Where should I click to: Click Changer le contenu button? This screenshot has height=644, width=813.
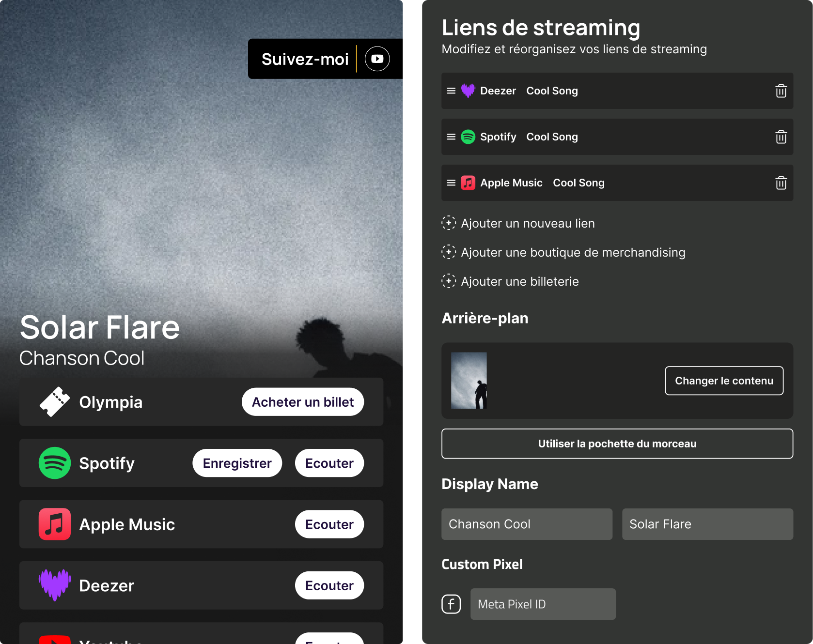pyautogui.click(x=724, y=381)
